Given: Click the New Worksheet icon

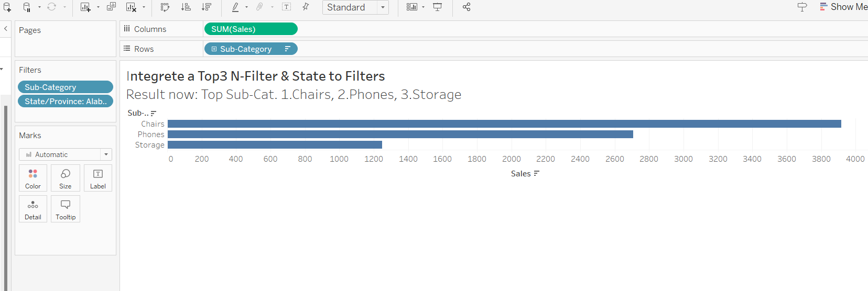Looking at the screenshot, I should [85, 7].
